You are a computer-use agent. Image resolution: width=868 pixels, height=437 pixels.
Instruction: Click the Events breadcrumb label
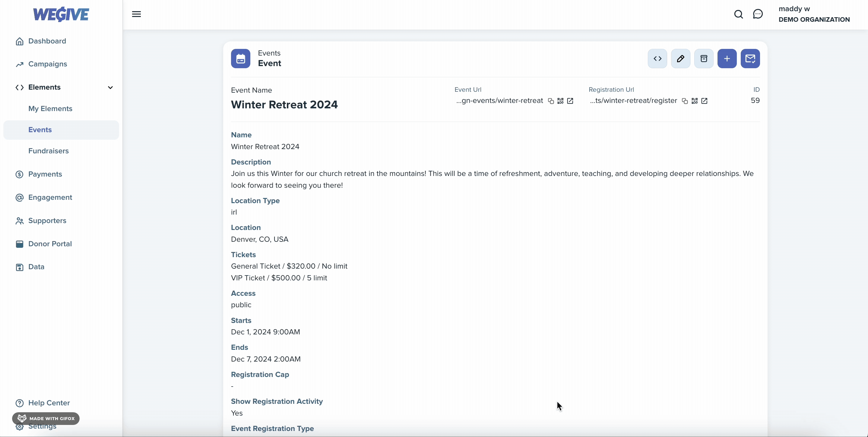[269, 53]
